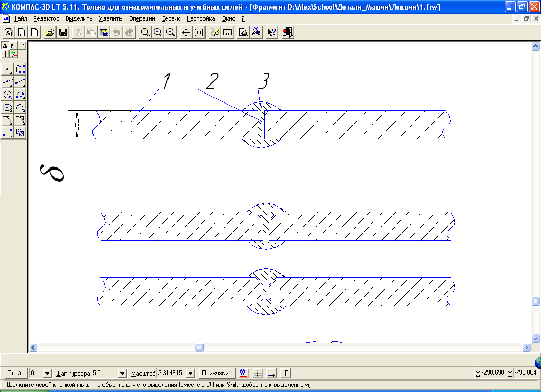This screenshot has width=541, height=392.
Task: Open the Удалить menu
Action: [110, 18]
